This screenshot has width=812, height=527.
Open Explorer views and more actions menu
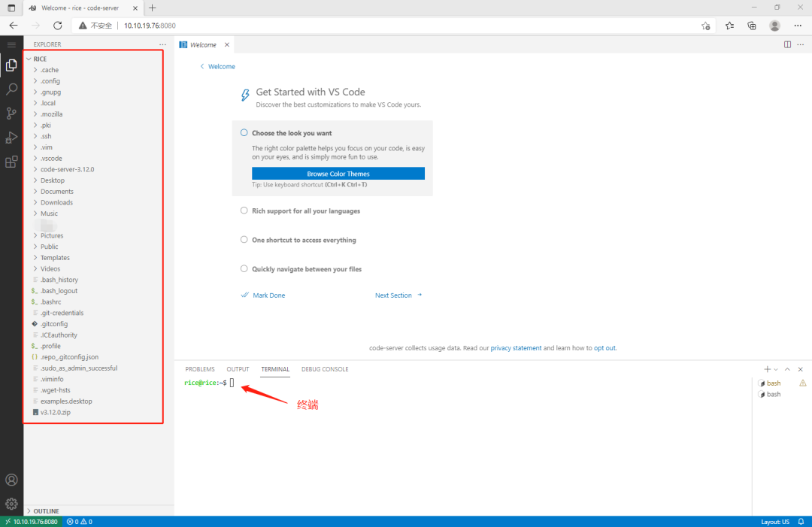pos(162,44)
